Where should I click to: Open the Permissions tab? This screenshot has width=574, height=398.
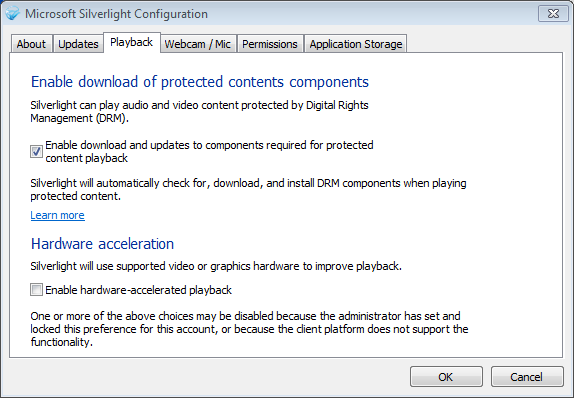(x=270, y=44)
